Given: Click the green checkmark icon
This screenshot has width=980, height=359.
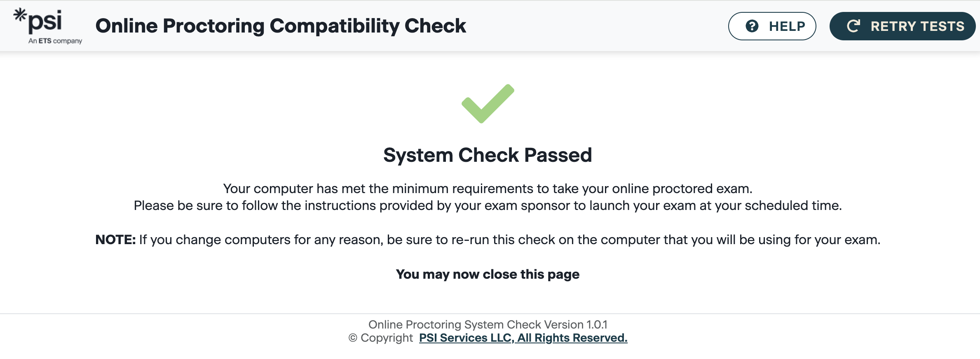Looking at the screenshot, I should [488, 104].
